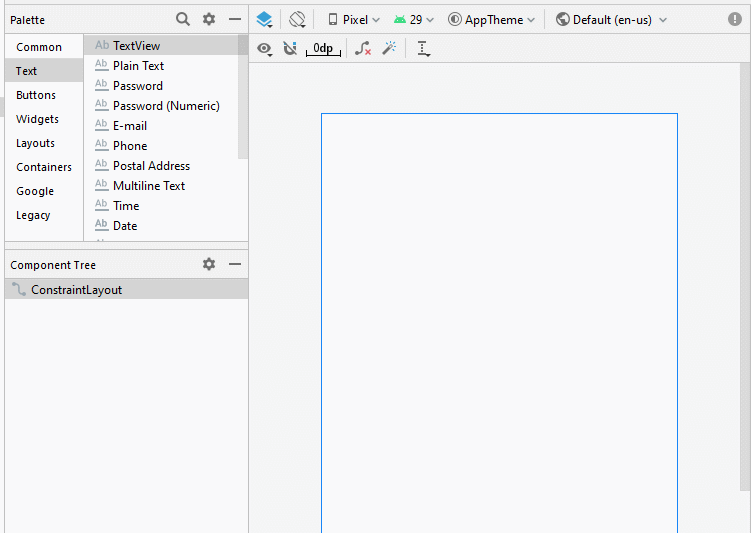Open AppTheme theme dropdown
The image size is (751, 533).
point(491,20)
